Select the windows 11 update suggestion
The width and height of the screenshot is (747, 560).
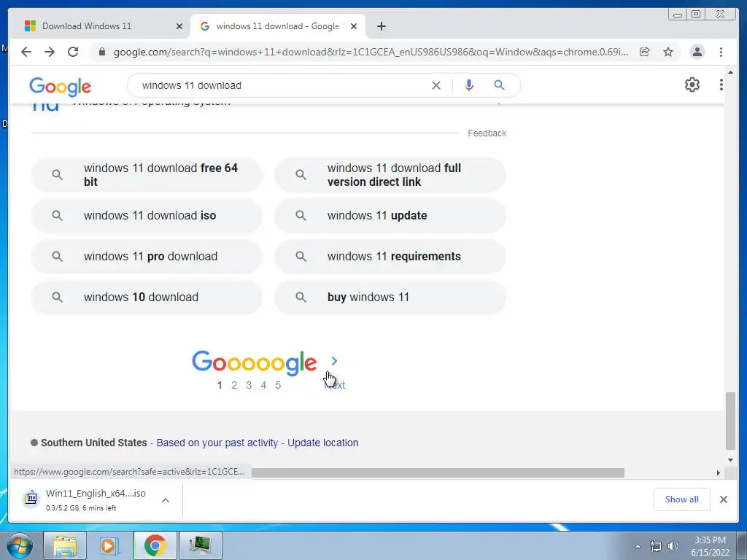(390, 216)
